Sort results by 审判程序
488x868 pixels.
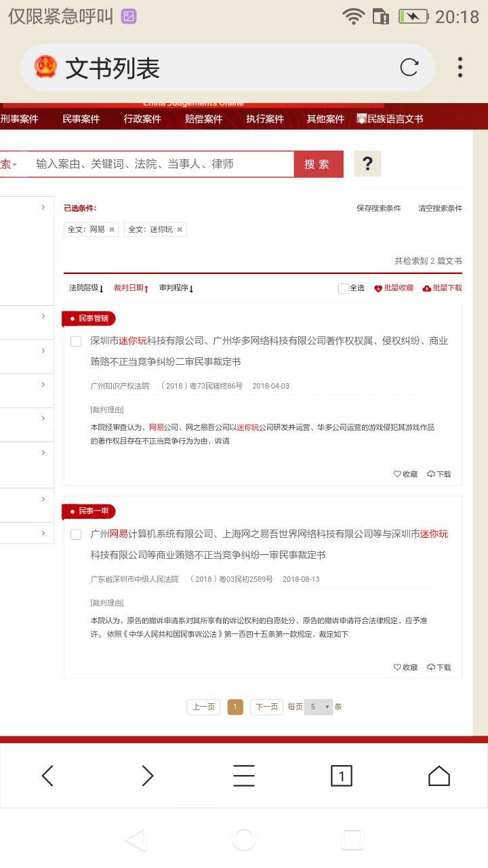coord(176,288)
